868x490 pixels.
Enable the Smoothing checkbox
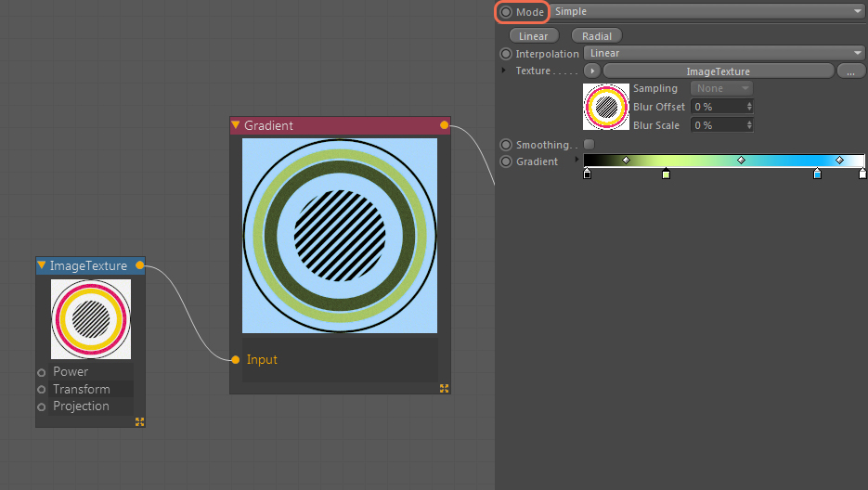589,145
